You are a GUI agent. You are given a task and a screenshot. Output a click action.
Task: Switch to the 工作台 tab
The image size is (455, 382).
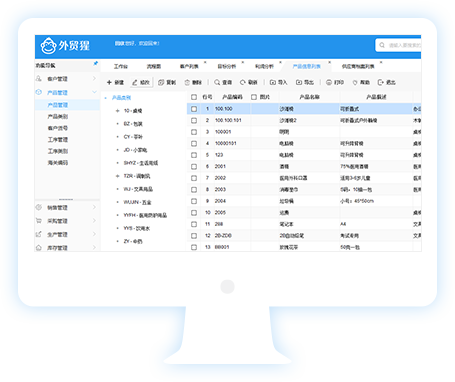[121, 66]
